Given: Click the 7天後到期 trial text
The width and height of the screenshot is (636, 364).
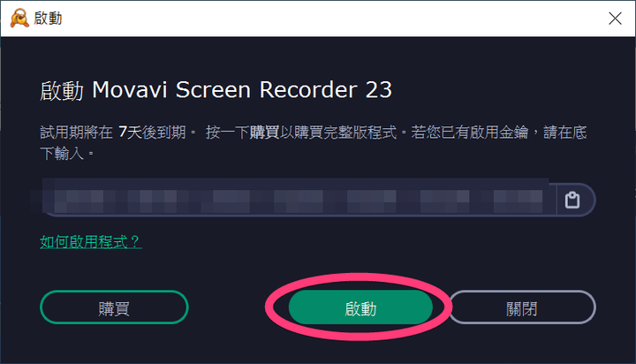Looking at the screenshot, I should [x=152, y=133].
